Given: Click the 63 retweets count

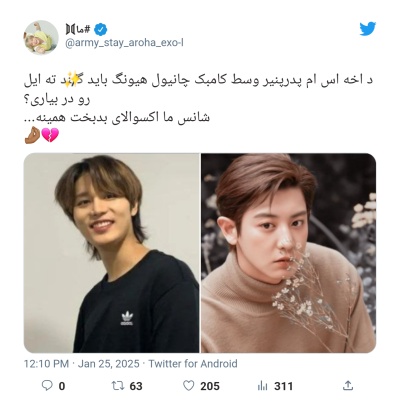Looking at the screenshot, I should coord(136,386).
